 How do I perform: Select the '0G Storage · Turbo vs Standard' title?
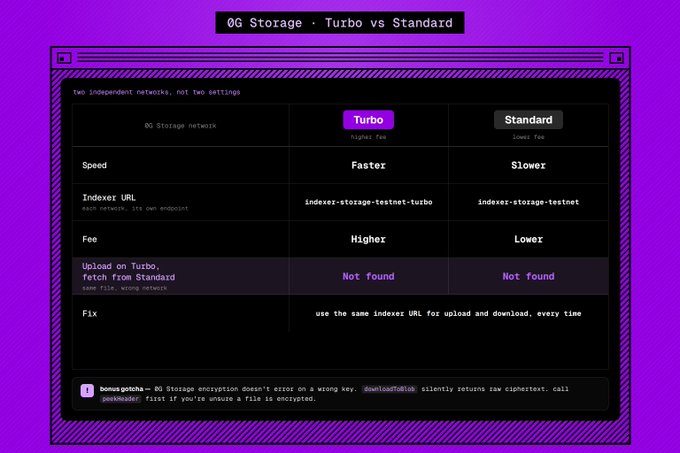pyautogui.click(x=340, y=23)
